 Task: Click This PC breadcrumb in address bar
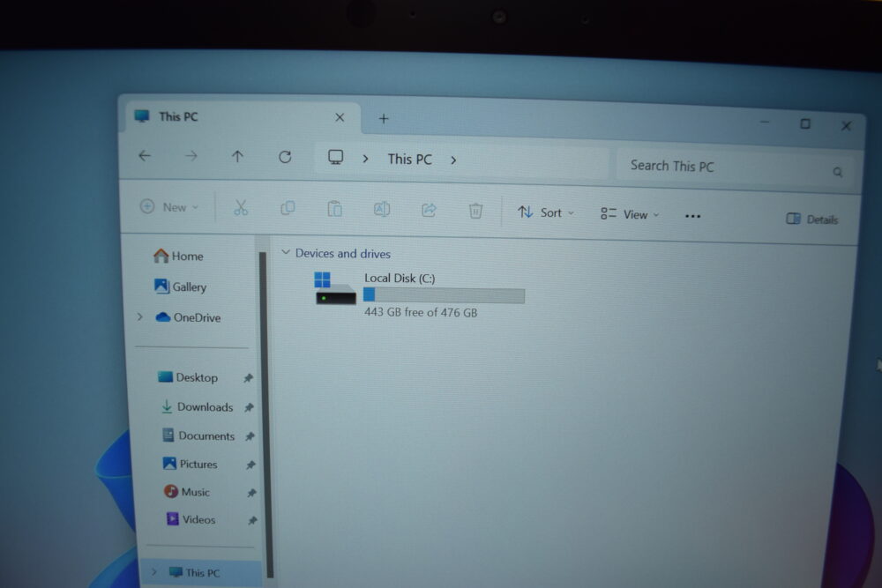[410, 160]
